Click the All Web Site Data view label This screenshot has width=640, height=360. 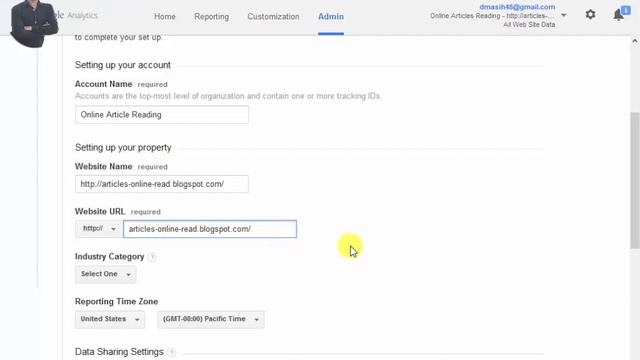pos(529,25)
